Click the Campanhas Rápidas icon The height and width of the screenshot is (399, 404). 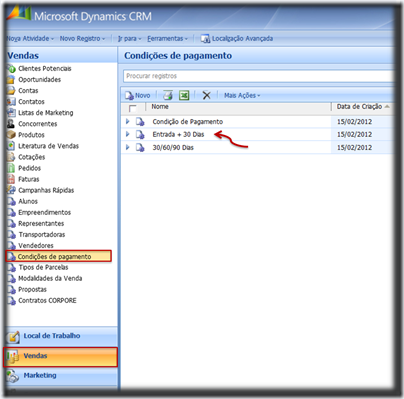click(11, 190)
